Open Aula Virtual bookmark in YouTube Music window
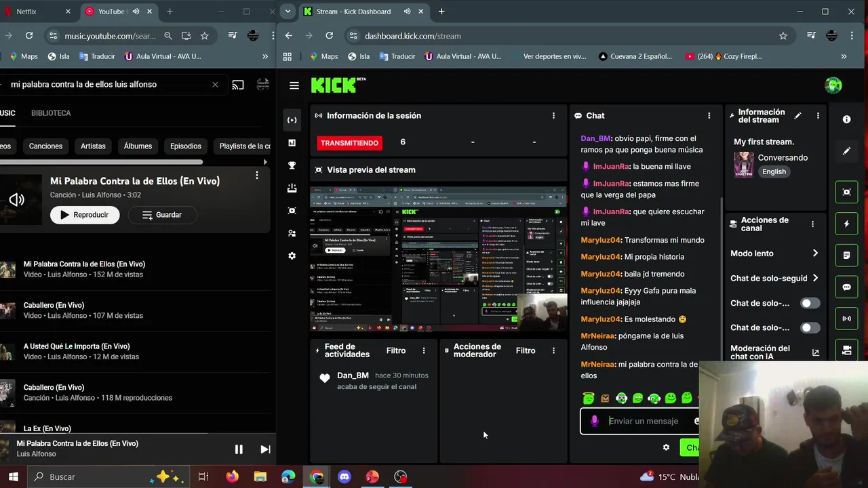This screenshot has height=488, width=868. [163, 56]
